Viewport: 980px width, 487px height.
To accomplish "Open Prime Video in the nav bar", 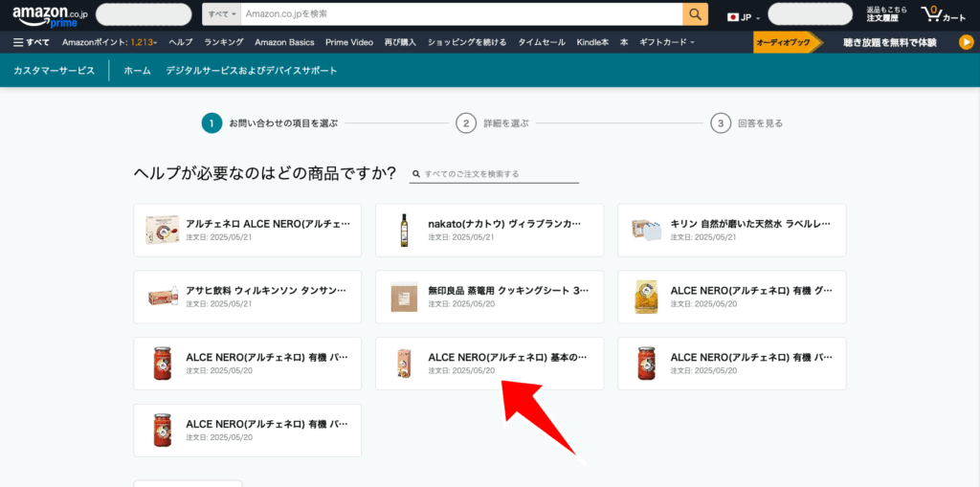I will (348, 42).
